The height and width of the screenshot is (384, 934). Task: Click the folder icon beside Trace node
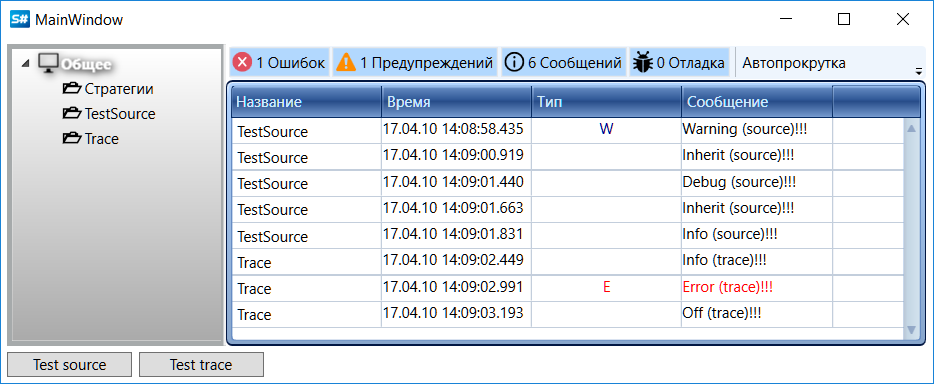click(71, 138)
